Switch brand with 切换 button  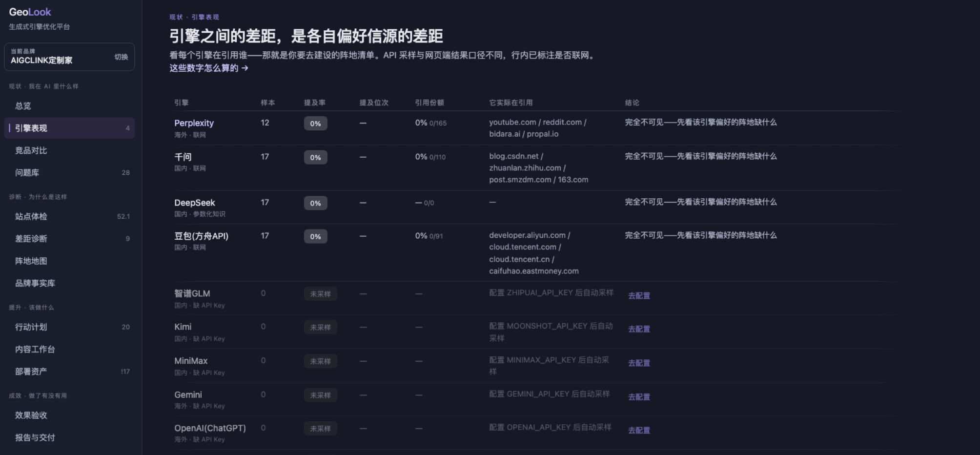(121, 57)
